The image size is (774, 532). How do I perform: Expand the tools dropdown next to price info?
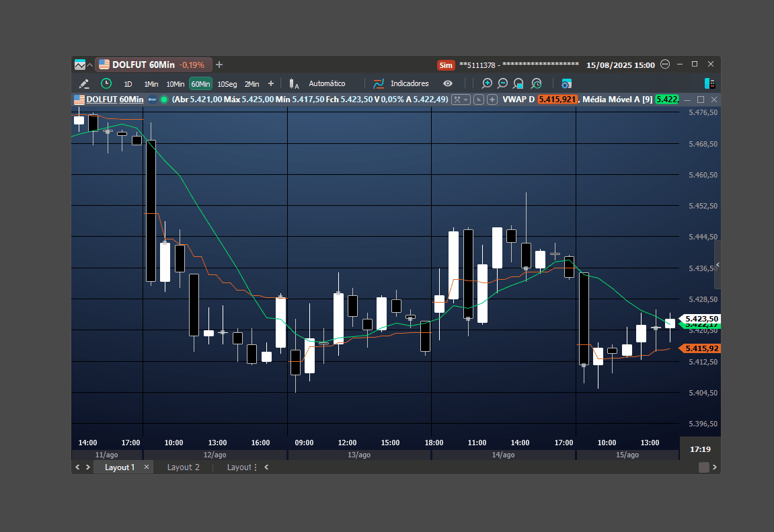[461, 100]
